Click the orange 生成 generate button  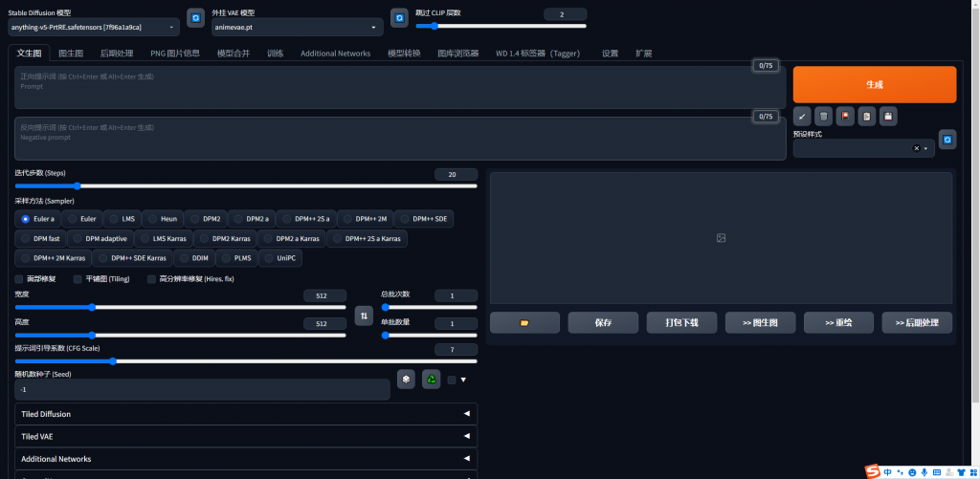click(x=875, y=84)
